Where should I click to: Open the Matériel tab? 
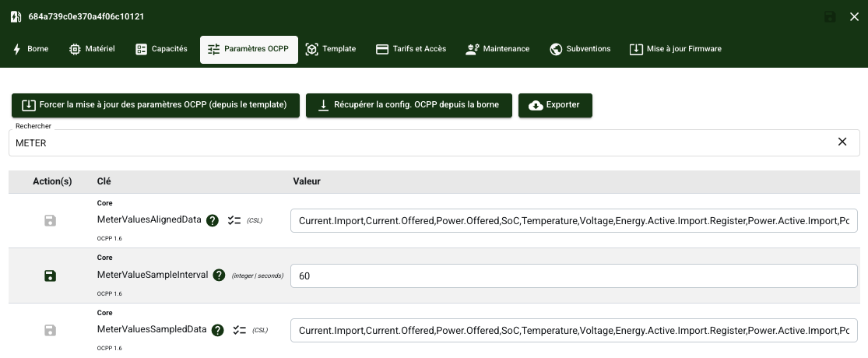pos(92,49)
